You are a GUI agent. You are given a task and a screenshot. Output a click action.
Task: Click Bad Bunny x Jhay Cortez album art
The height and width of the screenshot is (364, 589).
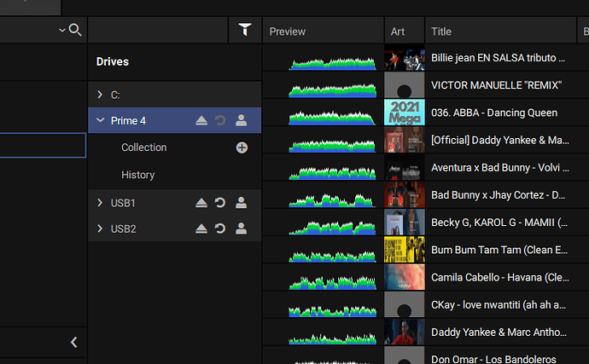click(405, 194)
